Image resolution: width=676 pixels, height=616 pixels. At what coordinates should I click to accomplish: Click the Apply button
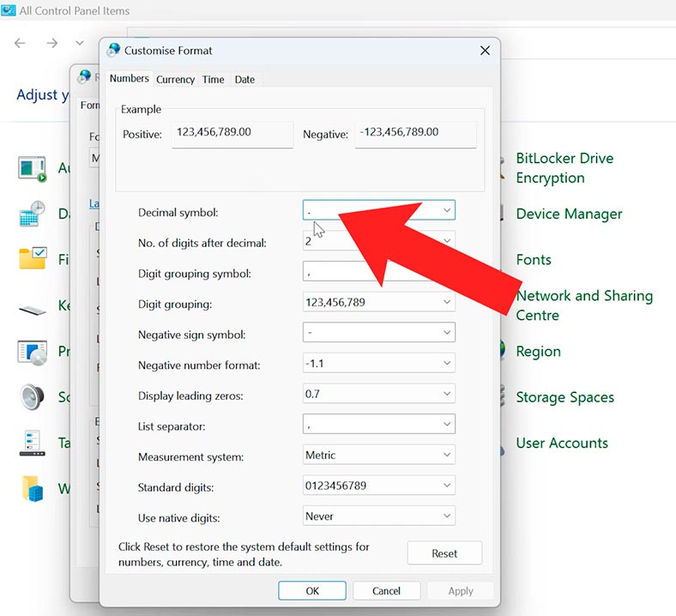461,590
